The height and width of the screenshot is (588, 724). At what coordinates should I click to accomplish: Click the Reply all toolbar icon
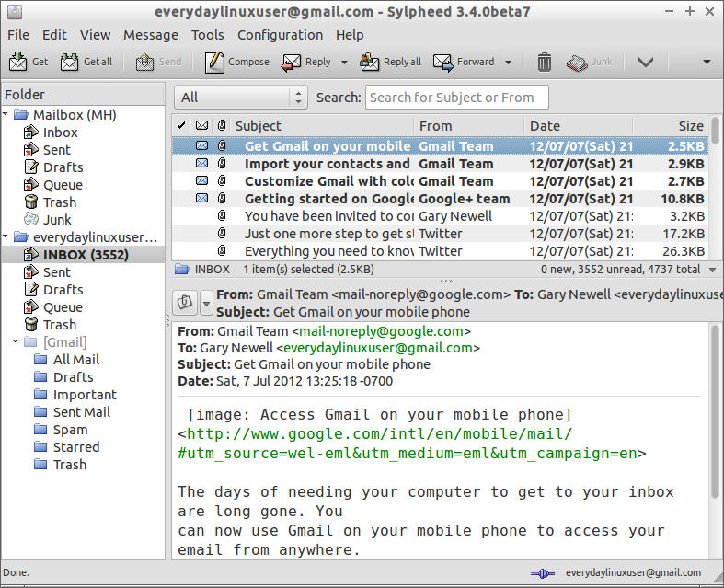[x=370, y=62]
